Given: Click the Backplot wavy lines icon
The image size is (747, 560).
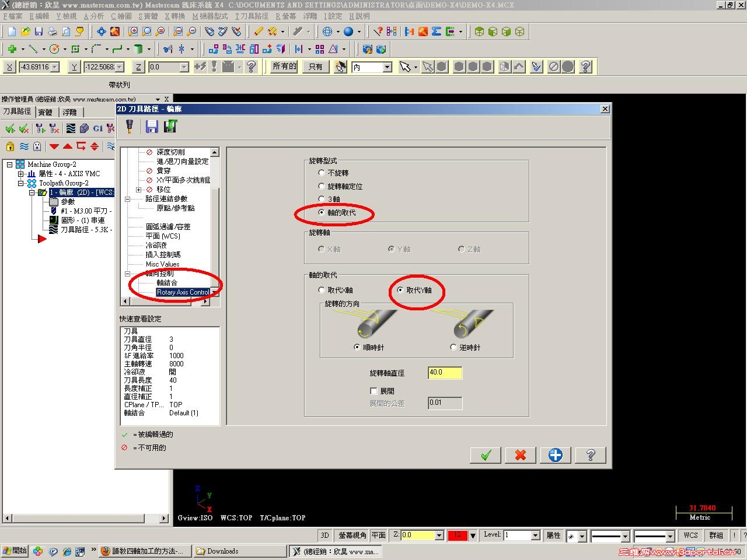Looking at the screenshot, I should click(x=71, y=128).
